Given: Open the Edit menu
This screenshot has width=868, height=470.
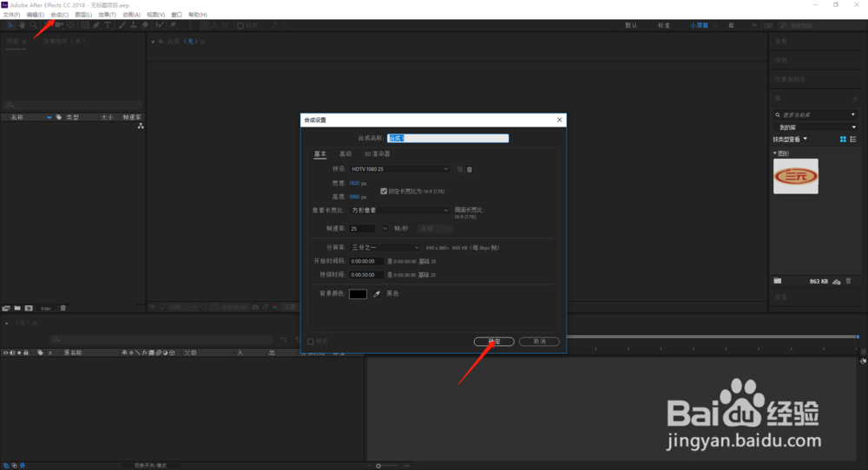Looking at the screenshot, I should 36,15.
